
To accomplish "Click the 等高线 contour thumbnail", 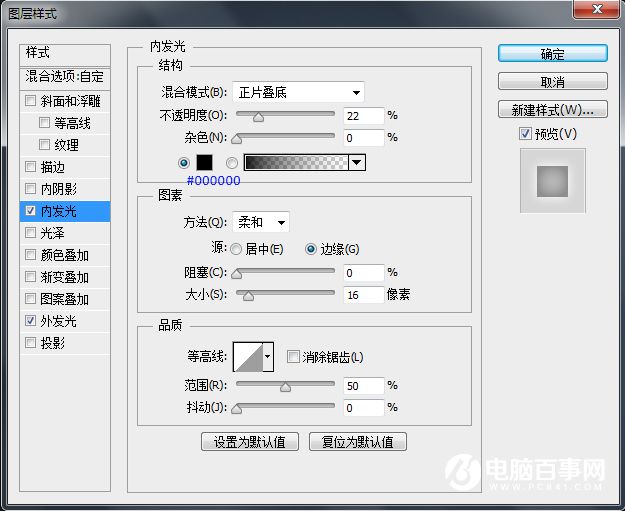I will (248, 356).
